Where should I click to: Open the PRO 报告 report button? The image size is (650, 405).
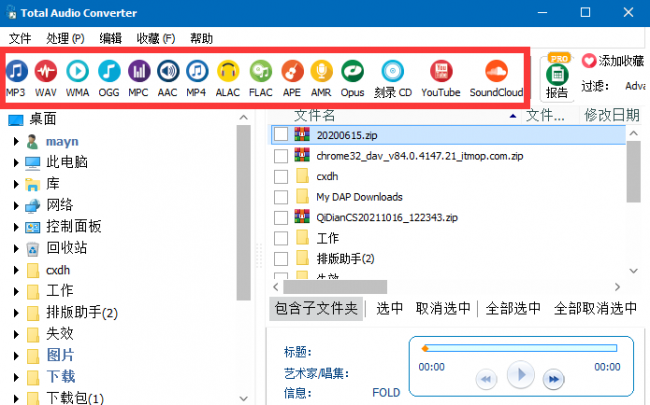tap(557, 80)
